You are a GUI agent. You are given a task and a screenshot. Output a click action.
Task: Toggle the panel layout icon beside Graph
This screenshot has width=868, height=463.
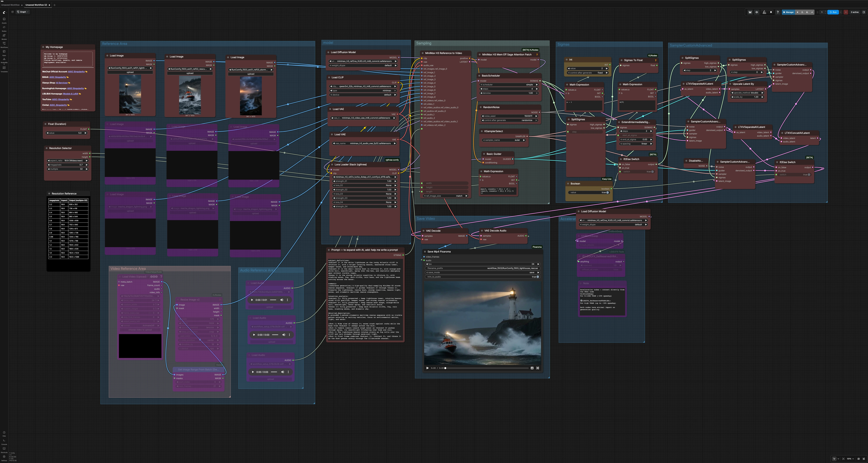click(12, 12)
